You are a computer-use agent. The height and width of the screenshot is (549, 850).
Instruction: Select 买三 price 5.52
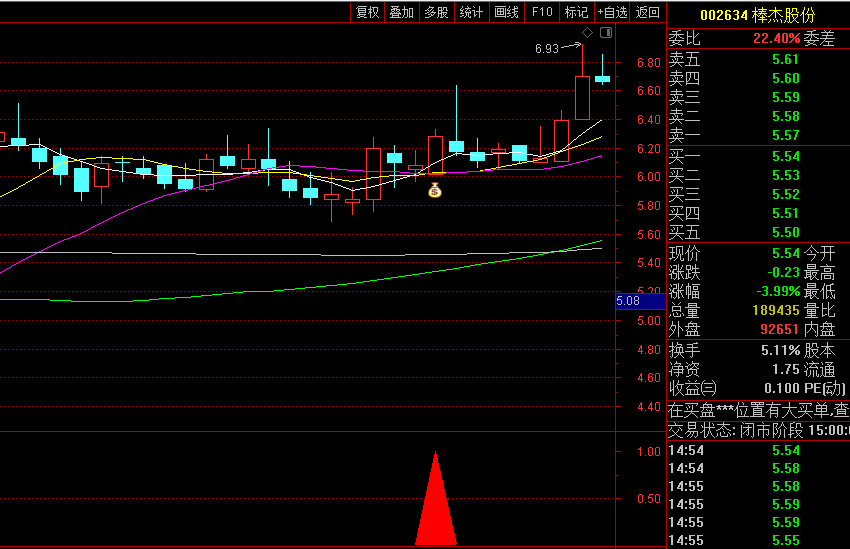point(785,194)
